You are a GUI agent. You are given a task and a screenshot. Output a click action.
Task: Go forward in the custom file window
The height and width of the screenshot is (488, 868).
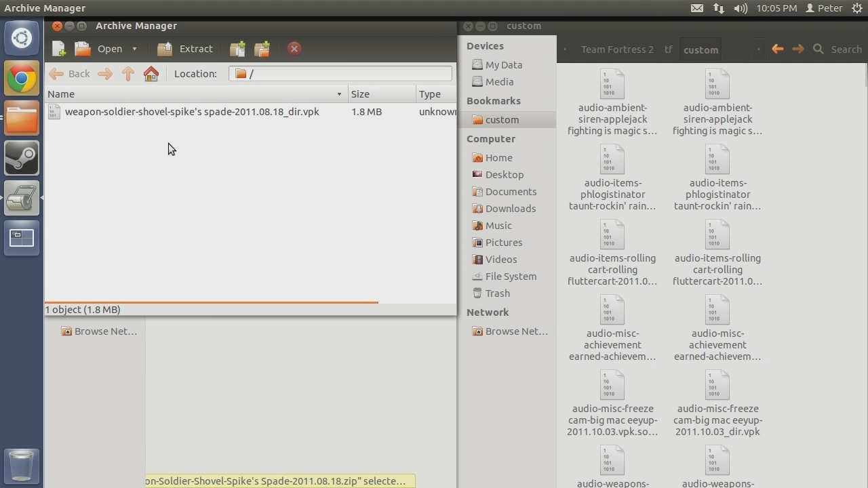tap(798, 49)
